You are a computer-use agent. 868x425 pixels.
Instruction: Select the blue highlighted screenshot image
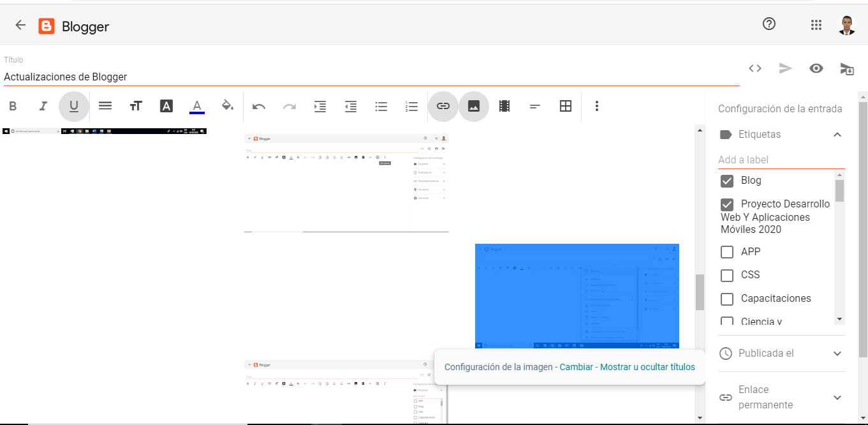(577, 296)
